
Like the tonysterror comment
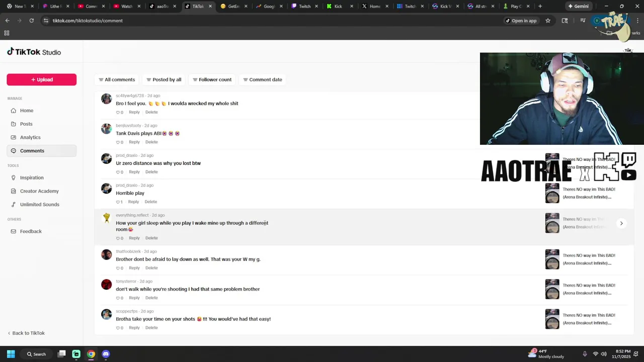click(119, 298)
